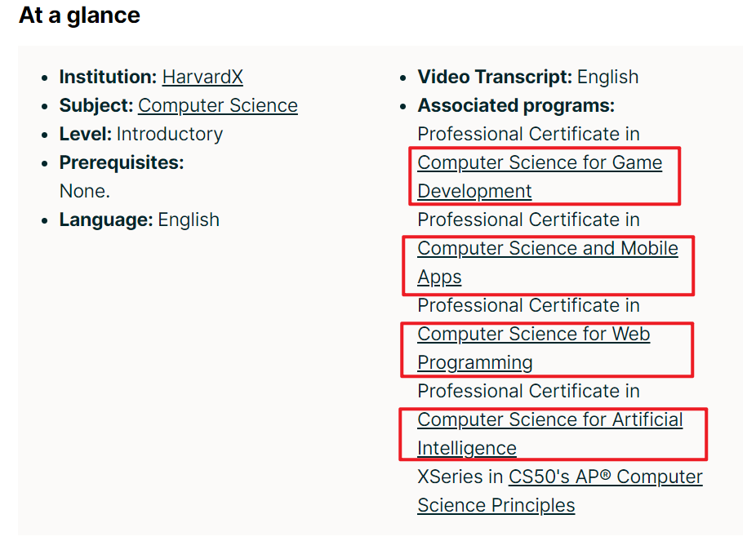The image size is (756, 550).
Task: Click the 'At a glance' heading
Action: point(79,15)
